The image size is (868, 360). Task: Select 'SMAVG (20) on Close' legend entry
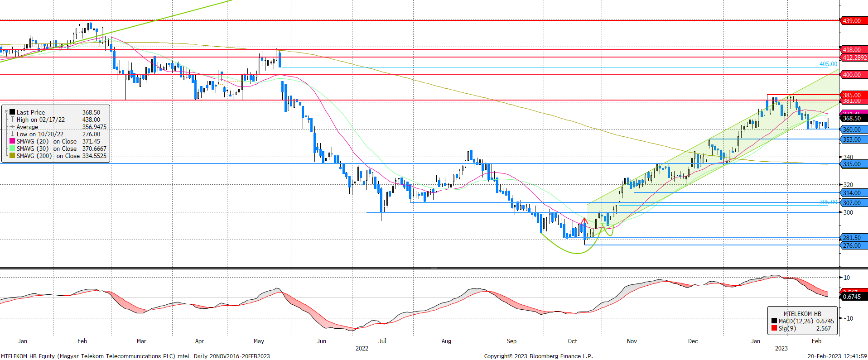pos(47,141)
